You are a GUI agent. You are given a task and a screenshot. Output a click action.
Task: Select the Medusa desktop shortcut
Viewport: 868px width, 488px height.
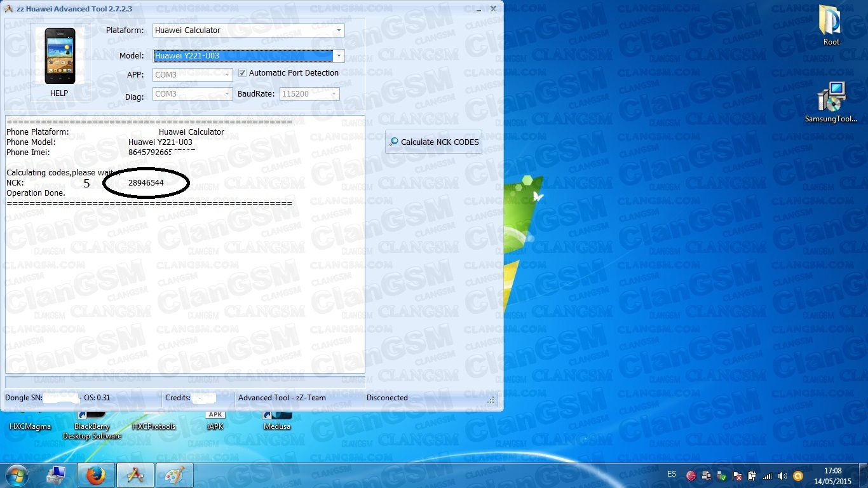277,422
